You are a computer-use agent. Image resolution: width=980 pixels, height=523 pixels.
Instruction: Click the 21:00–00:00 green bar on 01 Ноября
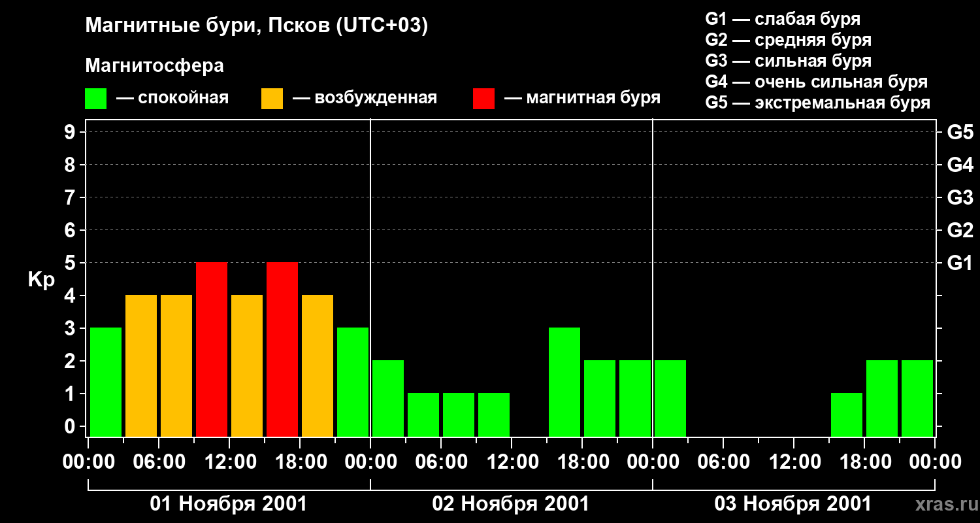click(353, 382)
